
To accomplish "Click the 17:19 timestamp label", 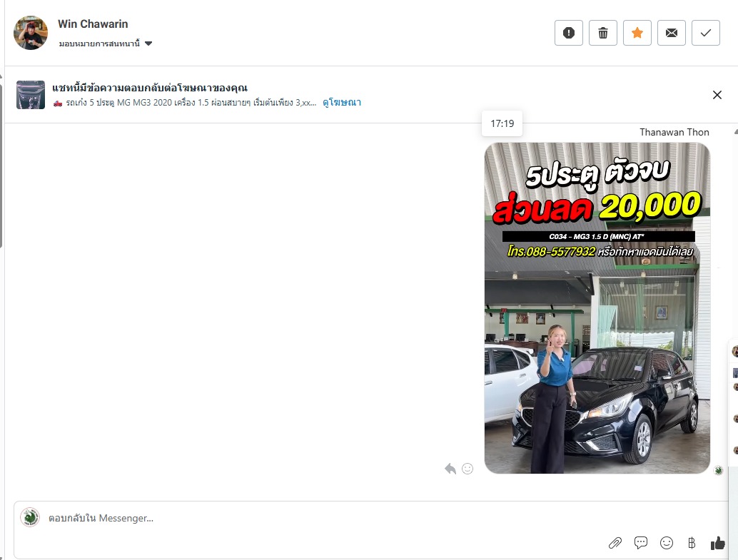I will point(502,123).
